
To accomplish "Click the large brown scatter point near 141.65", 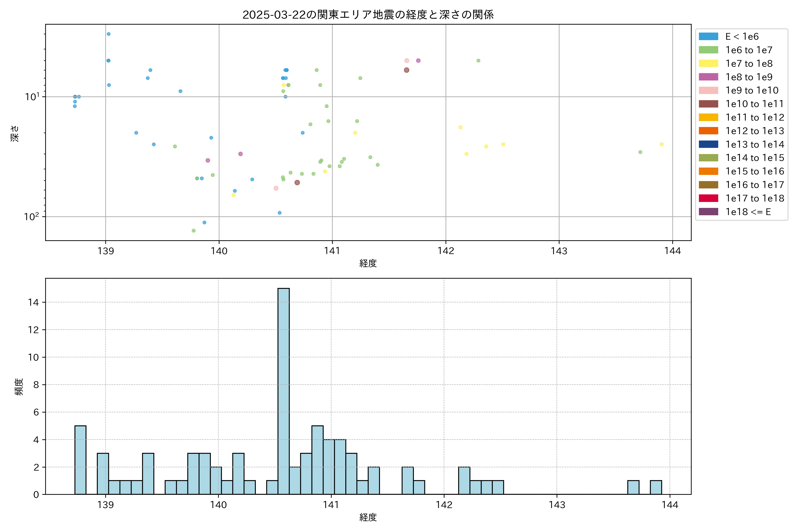I will [407, 70].
